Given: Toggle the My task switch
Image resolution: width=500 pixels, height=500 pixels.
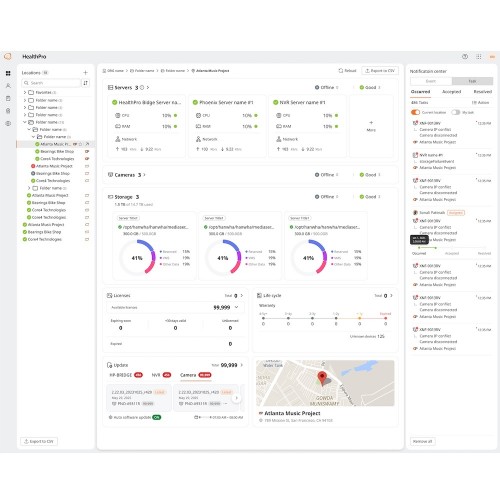Looking at the screenshot, I should 456,112.
